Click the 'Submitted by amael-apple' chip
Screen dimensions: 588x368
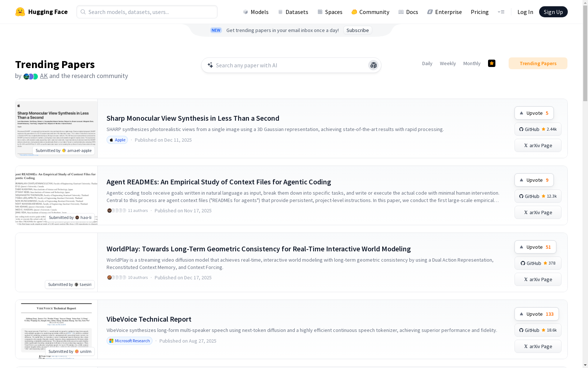(64, 151)
